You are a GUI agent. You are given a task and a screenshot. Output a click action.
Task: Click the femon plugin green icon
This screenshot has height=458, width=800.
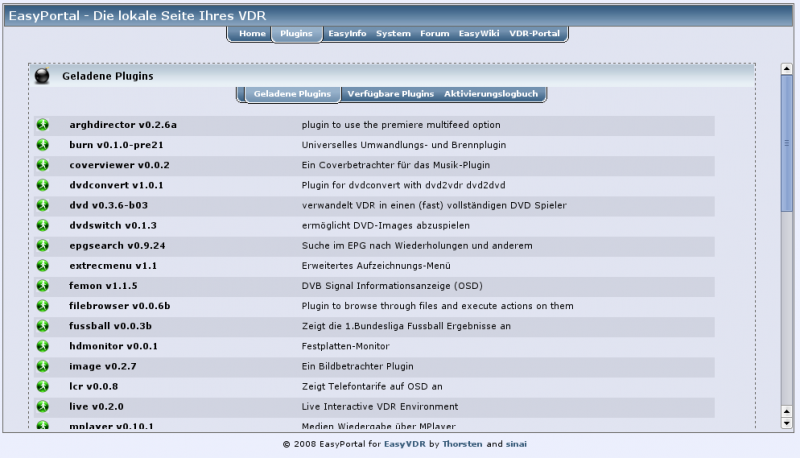pyautogui.click(x=43, y=286)
